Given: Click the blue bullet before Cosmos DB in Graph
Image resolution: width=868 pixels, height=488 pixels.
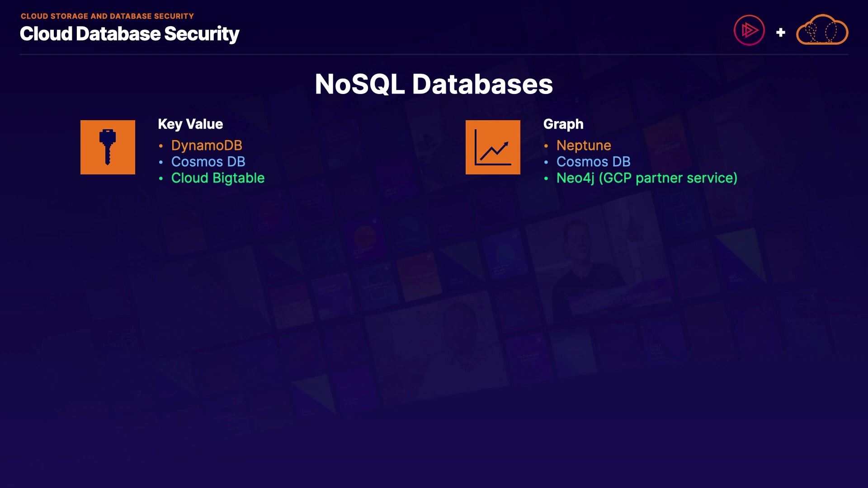Looking at the screenshot, I should click(546, 162).
